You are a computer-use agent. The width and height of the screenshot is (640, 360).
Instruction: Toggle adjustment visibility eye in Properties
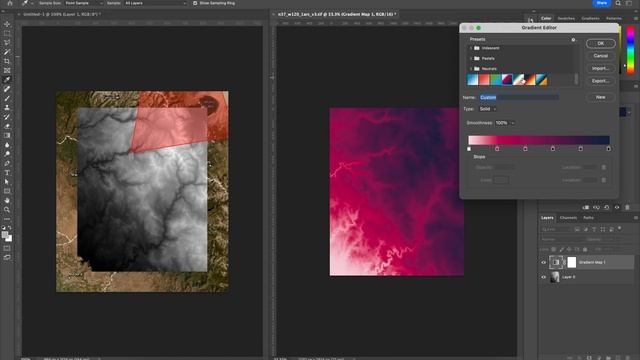617,207
